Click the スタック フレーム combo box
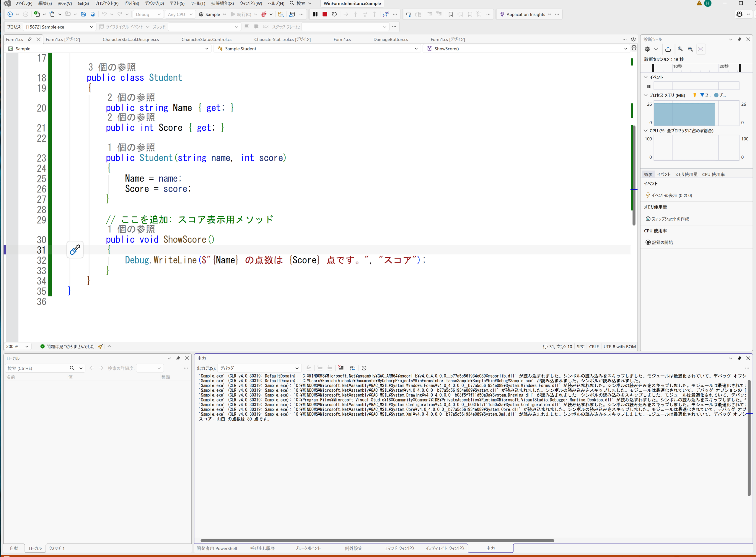This screenshot has width=756, height=557. [345, 27]
